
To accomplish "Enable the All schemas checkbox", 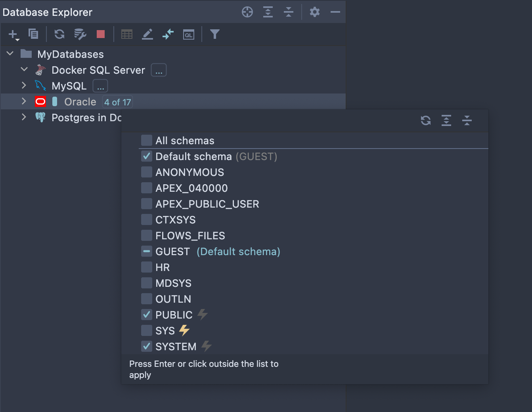I will (x=147, y=141).
